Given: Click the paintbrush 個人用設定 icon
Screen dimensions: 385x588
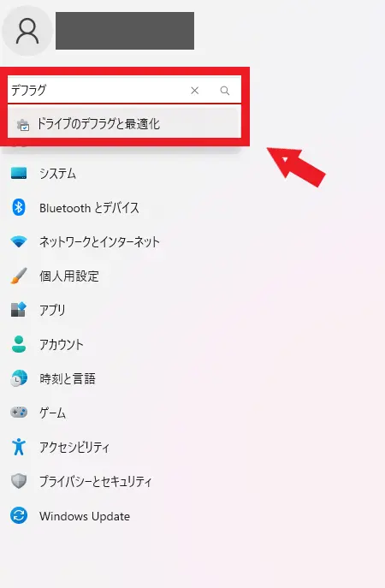Looking at the screenshot, I should pyautogui.click(x=19, y=276).
